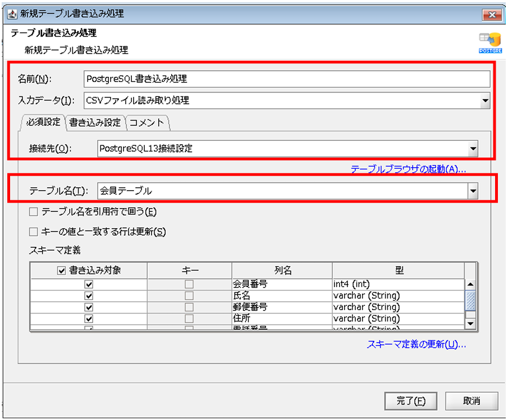Click the PostgreSQL database icon in header
This screenshot has width=508, height=420.
tap(488, 42)
